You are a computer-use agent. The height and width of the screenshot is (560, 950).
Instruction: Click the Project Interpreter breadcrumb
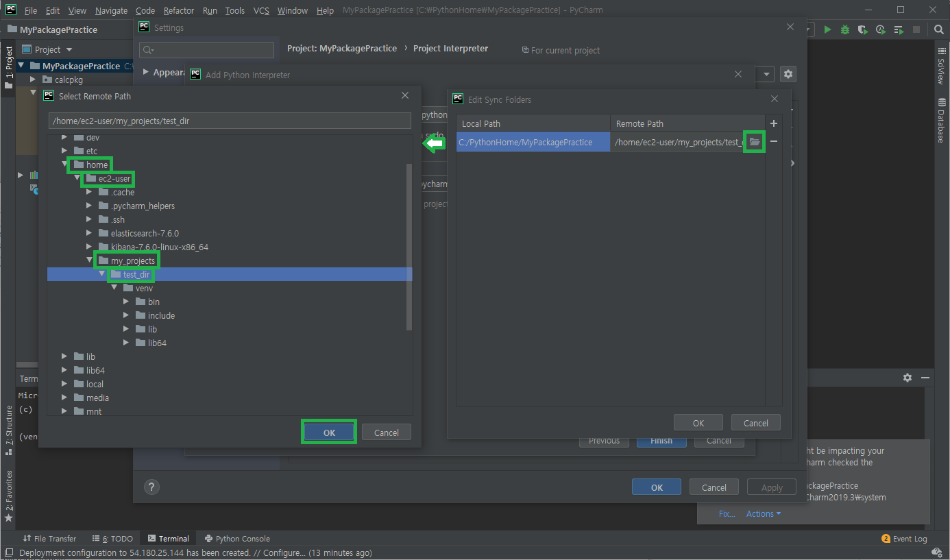pyautogui.click(x=450, y=49)
